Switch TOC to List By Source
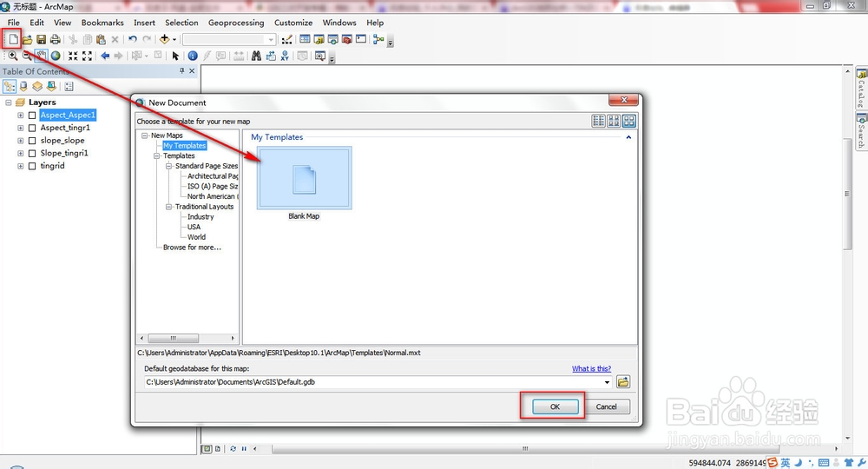This screenshot has height=469, width=868. click(23, 86)
